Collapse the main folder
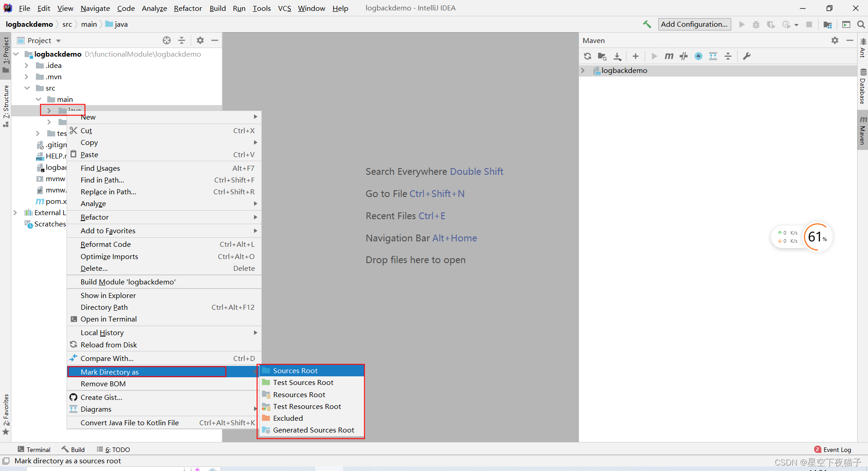The height and width of the screenshot is (471, 868). pyautogui.click(x=39, y=99)
